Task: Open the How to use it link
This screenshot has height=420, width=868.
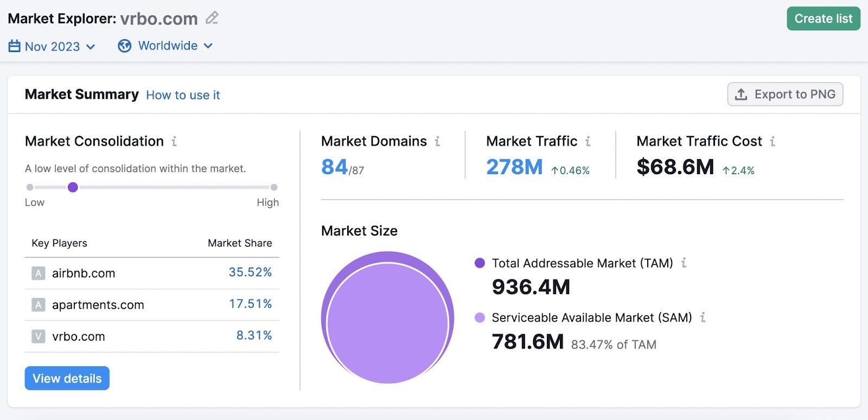Action: pyautogui.click(x=183, y=96)
